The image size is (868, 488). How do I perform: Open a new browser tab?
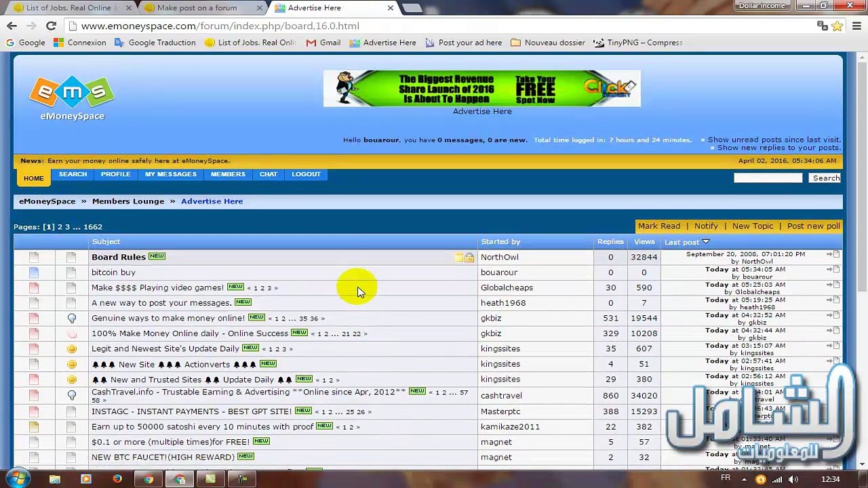tap(412, 8)
